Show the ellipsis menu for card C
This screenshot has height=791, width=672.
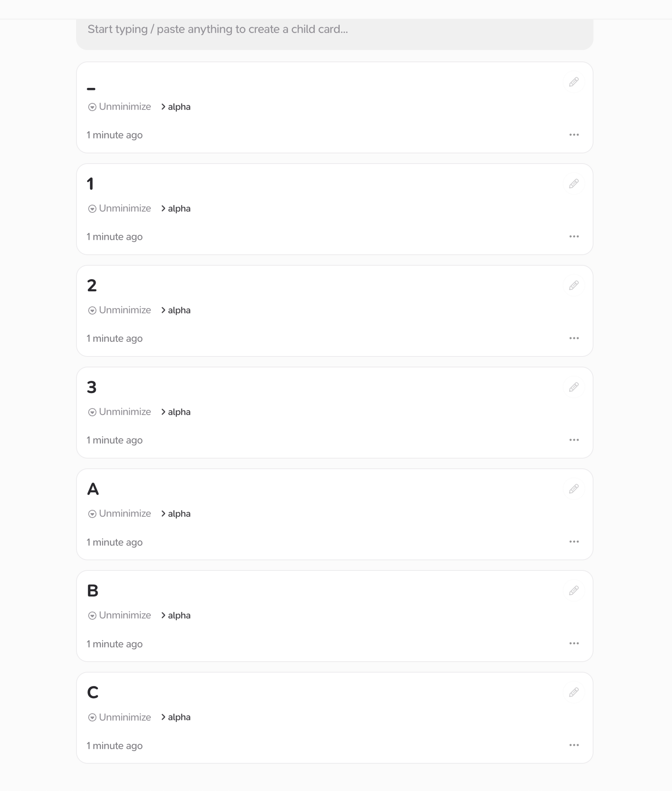574,745
